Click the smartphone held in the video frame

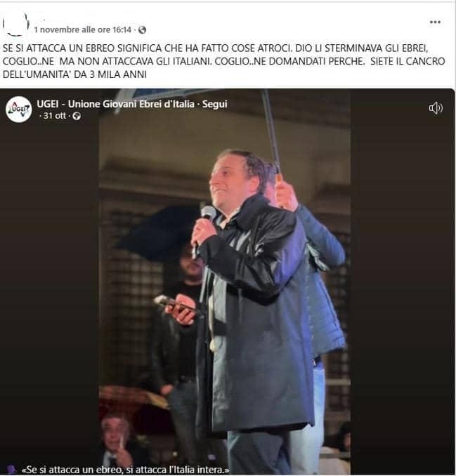(x=175, y=305)
